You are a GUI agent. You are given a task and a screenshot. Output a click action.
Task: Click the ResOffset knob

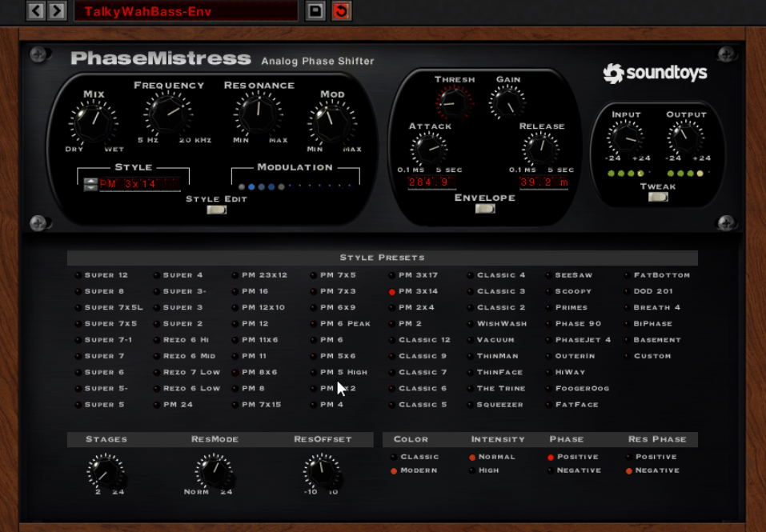[322, 471]
